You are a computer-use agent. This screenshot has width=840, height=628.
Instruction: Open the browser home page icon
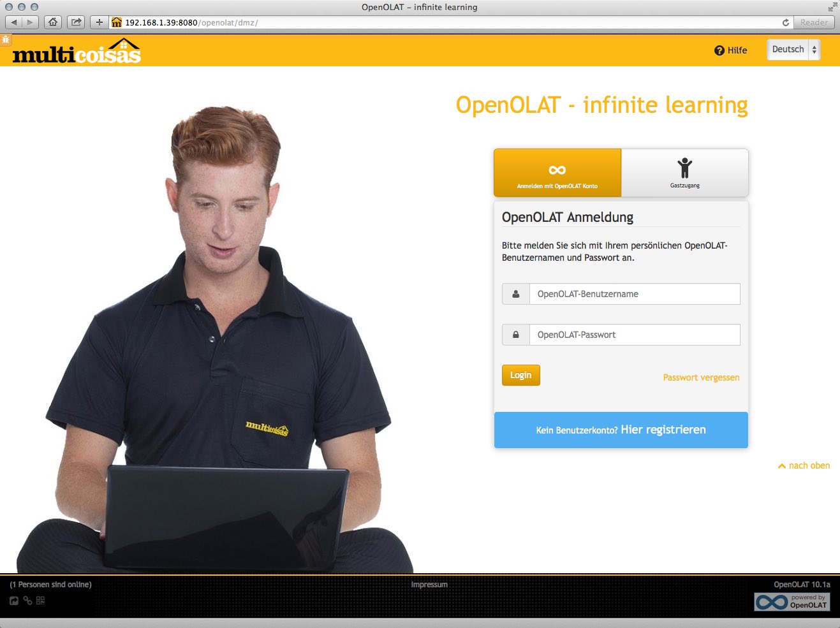53,22
